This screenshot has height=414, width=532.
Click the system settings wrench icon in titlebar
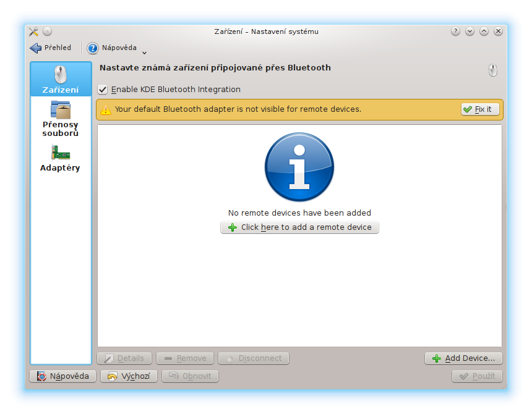[x=33, y=32]
